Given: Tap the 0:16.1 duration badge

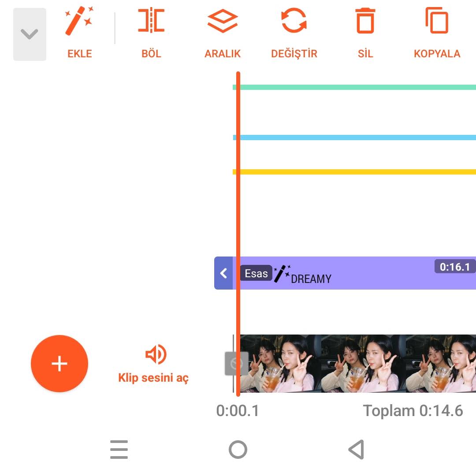Looking at the screenshot, I should [x=455, y=267].
